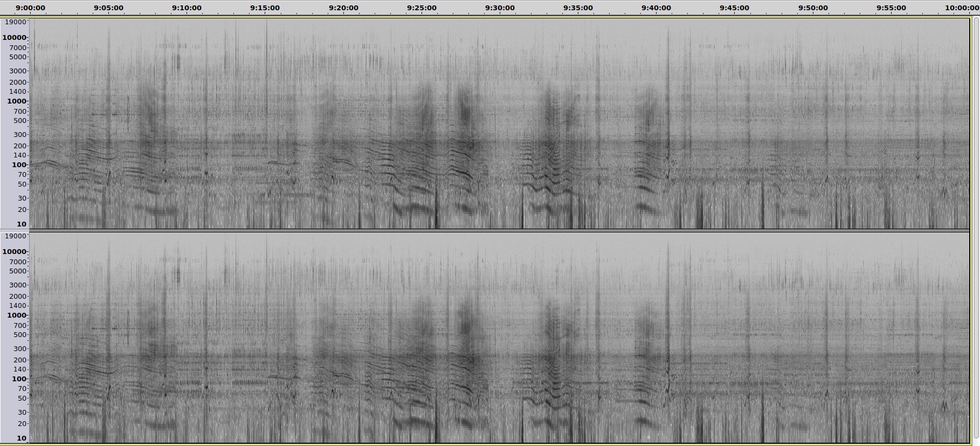Click the 9:00:00 mark on the timeline

coord(30,8)
